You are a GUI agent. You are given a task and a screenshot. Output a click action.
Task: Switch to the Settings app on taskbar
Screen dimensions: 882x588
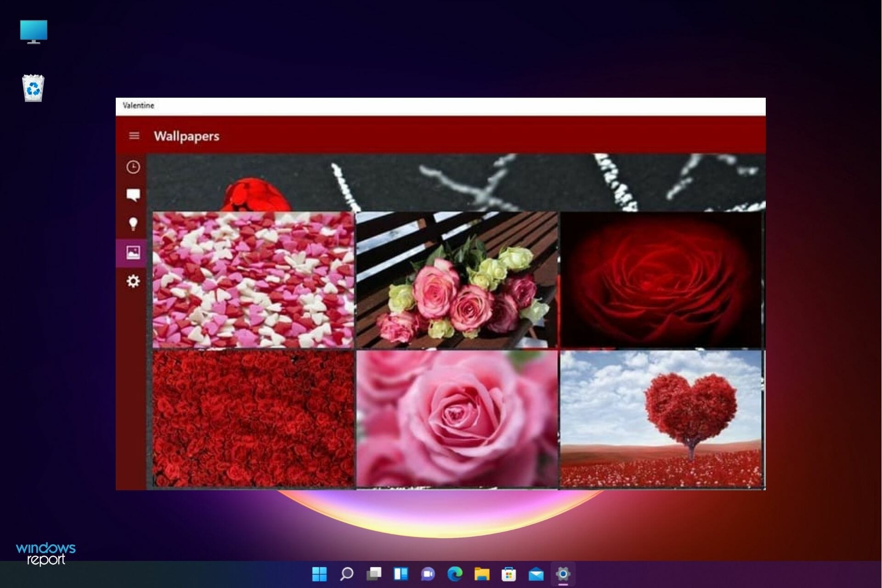click(x=563, y=574)
